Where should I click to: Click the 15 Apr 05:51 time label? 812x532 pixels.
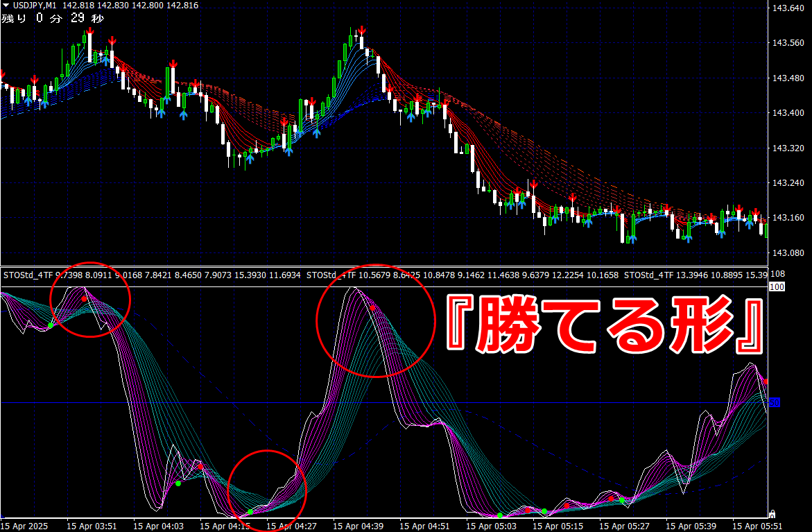point(757,526)
